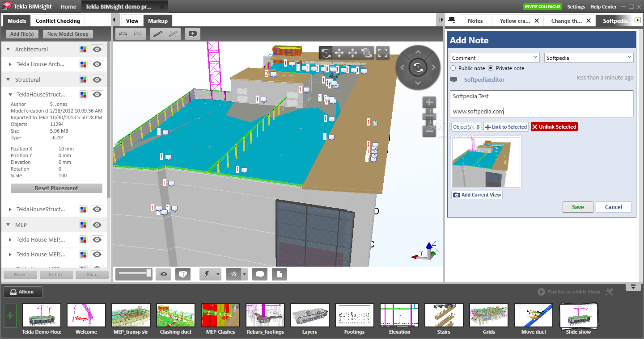Image resolution: width=644 pixels, height=339 pixels.
Task: Switch to the View tab
Action: 132,21
